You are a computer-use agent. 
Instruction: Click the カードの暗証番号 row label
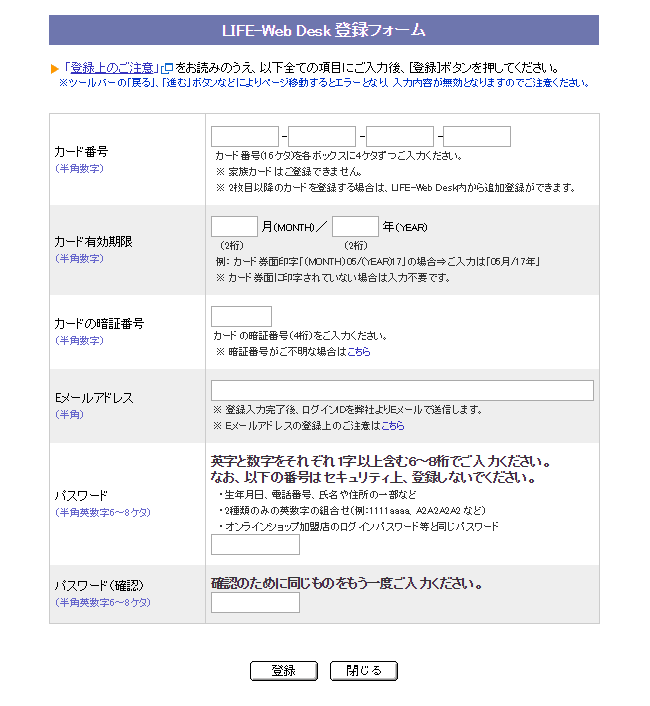click(x=99, y=324)
